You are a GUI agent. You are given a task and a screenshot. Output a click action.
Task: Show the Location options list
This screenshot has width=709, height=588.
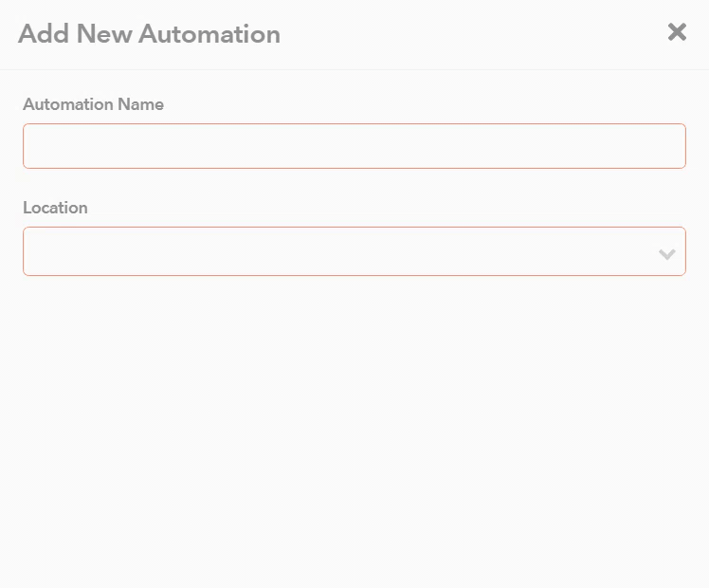point(354,251)
